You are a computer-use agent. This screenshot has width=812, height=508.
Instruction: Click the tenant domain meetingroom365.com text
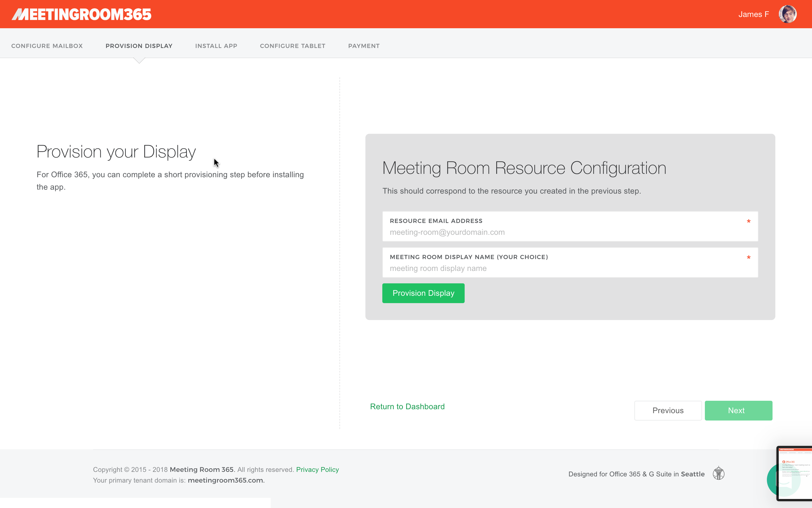pyautogui.click(x=226, y=480)
